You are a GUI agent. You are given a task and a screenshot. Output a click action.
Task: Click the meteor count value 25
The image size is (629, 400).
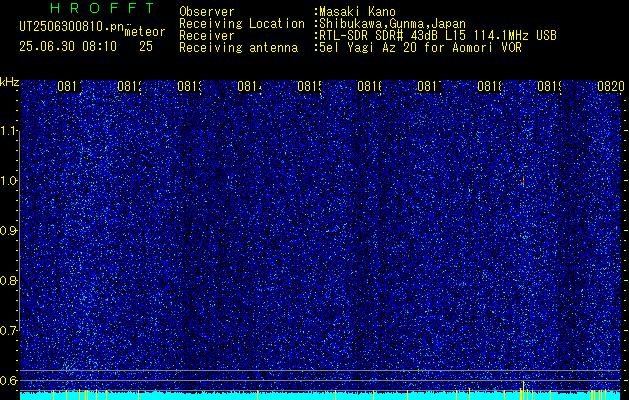click(x=146, y=47)
